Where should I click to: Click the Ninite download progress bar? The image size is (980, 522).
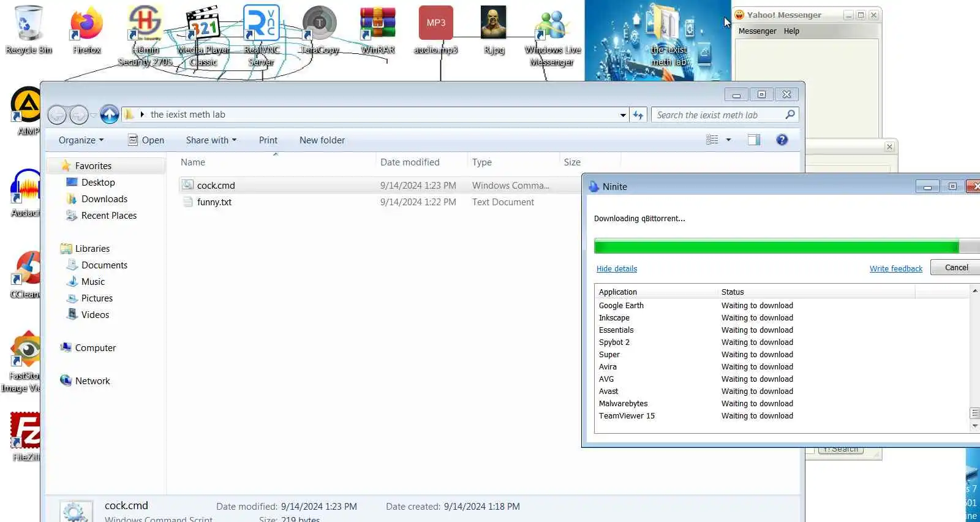[x=787, y=246]
